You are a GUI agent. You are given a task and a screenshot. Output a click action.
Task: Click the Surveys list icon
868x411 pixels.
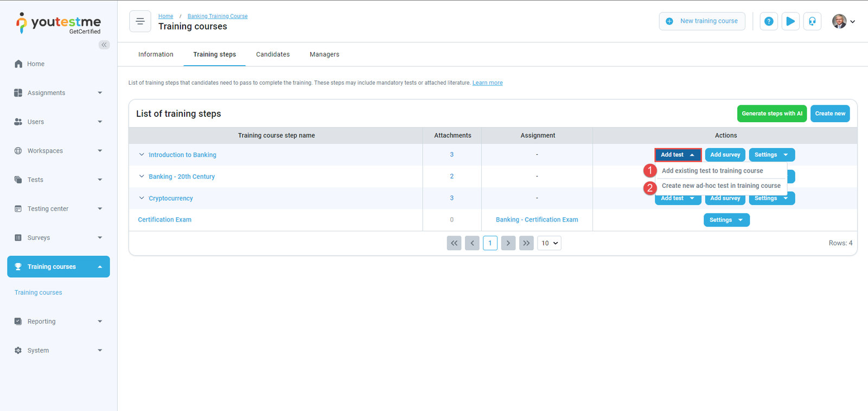[18, 238]
